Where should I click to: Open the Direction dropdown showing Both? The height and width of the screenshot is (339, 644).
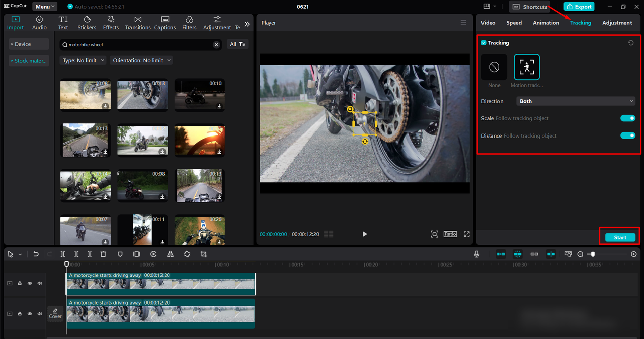point(576,101)
